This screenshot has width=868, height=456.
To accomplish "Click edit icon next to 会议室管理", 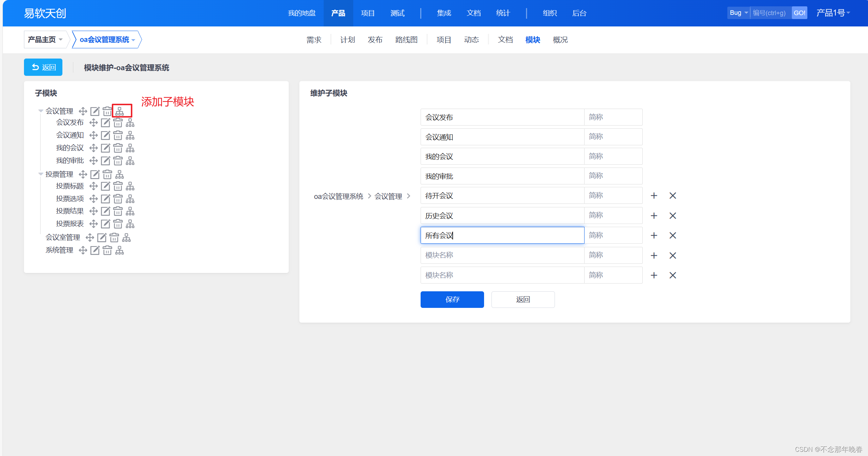I will (x=102, y=238).
